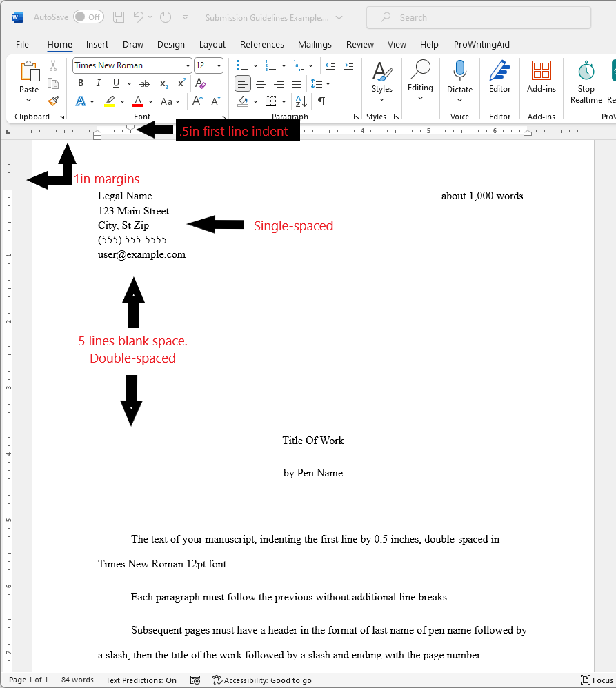Open the References ribbon tab

point(261,44)
